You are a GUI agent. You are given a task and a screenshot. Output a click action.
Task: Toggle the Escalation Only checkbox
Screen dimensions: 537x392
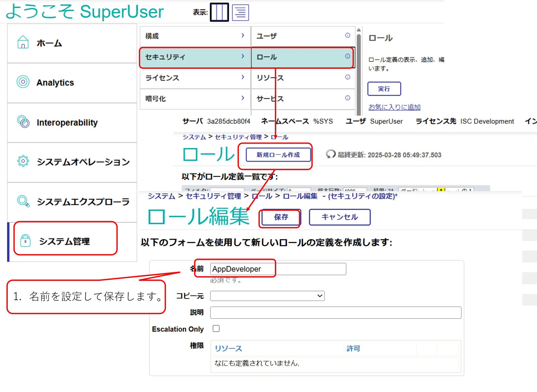[216, 329]
